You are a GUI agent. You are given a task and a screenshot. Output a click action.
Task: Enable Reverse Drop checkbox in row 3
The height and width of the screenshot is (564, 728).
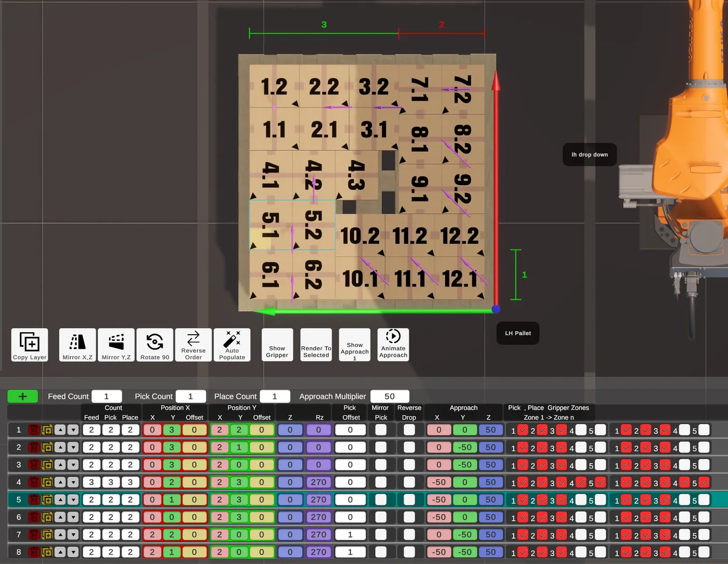point(409,465)
